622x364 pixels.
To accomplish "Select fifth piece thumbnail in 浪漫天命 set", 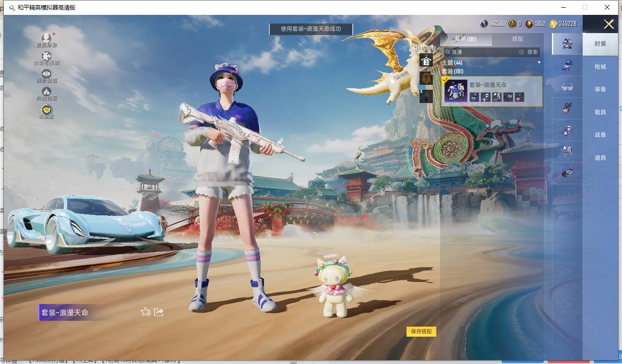I will pos(519,97).
